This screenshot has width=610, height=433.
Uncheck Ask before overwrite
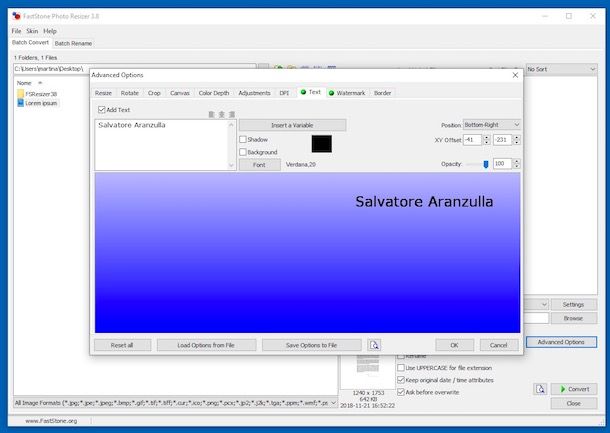coord(401,392)
